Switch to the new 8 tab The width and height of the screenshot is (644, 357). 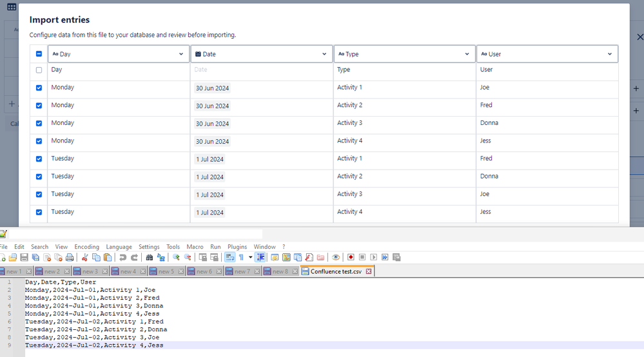point(280,271)
